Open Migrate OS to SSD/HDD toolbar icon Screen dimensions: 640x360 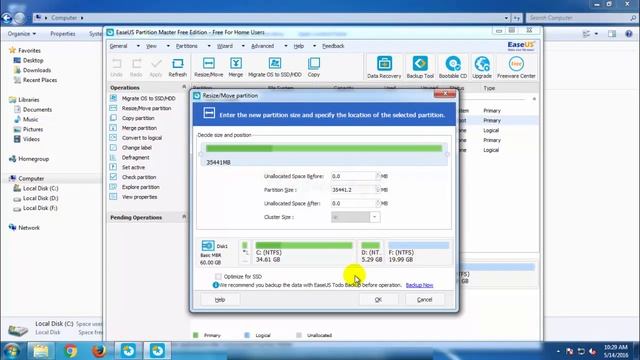coord(275,67)
